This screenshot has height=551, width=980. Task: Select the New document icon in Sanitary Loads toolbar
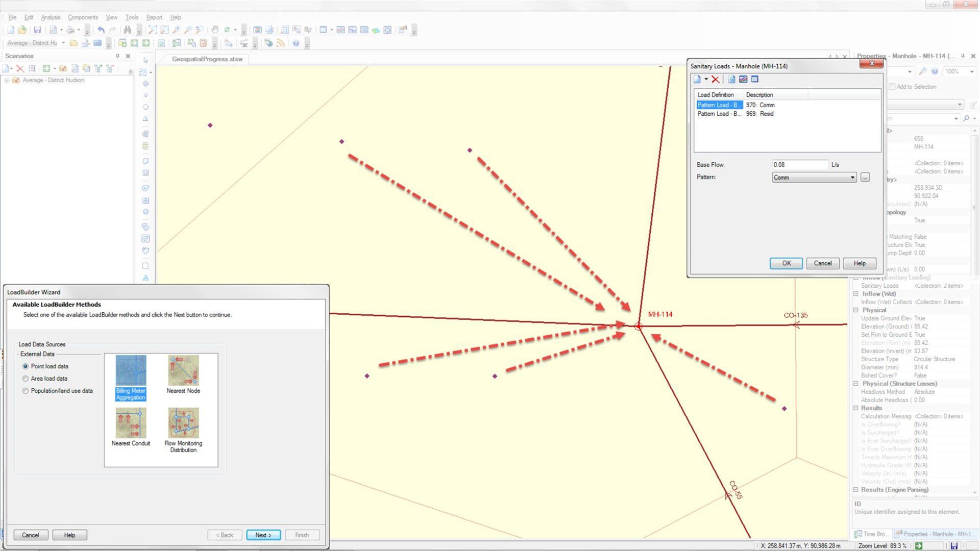click(697, 79)
